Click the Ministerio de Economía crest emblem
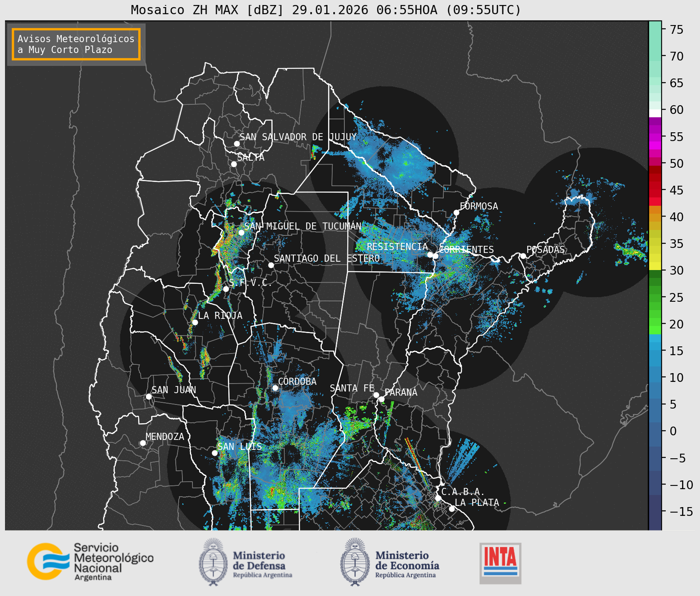Viewport: 700px width, 596px height. click(x=355, y=561)
